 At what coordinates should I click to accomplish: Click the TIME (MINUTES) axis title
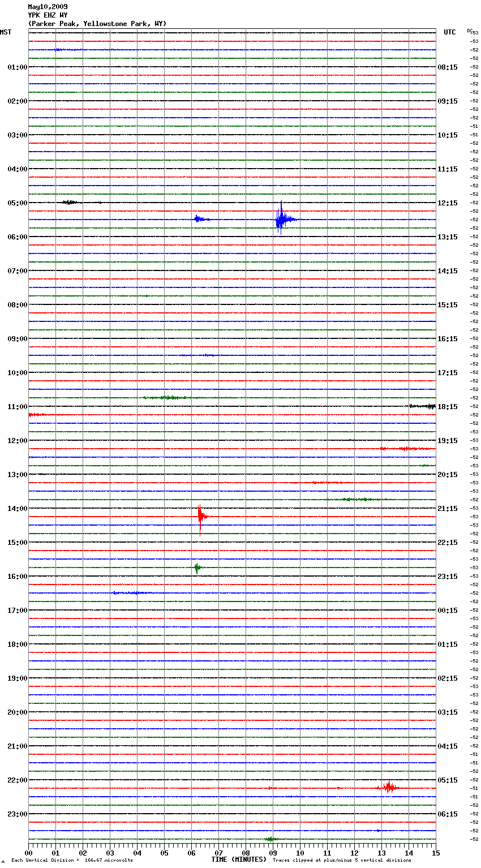click(239, 860)
